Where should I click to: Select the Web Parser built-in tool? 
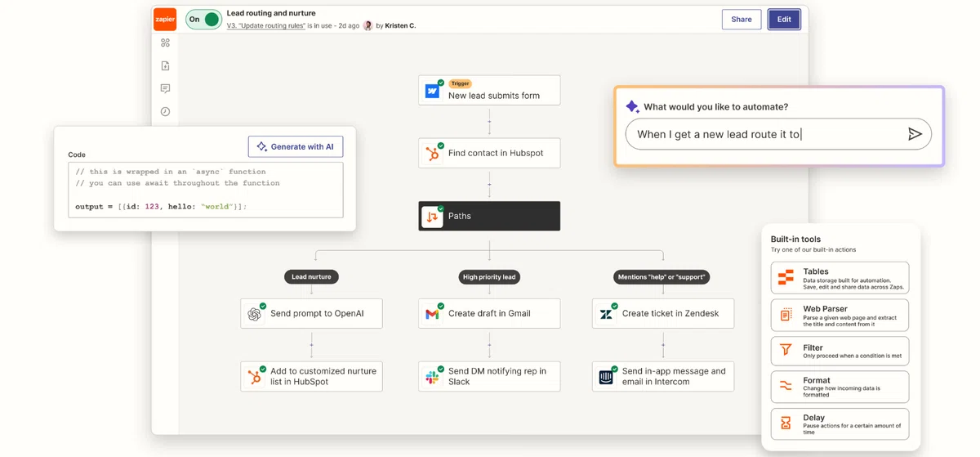click(840, 316)
